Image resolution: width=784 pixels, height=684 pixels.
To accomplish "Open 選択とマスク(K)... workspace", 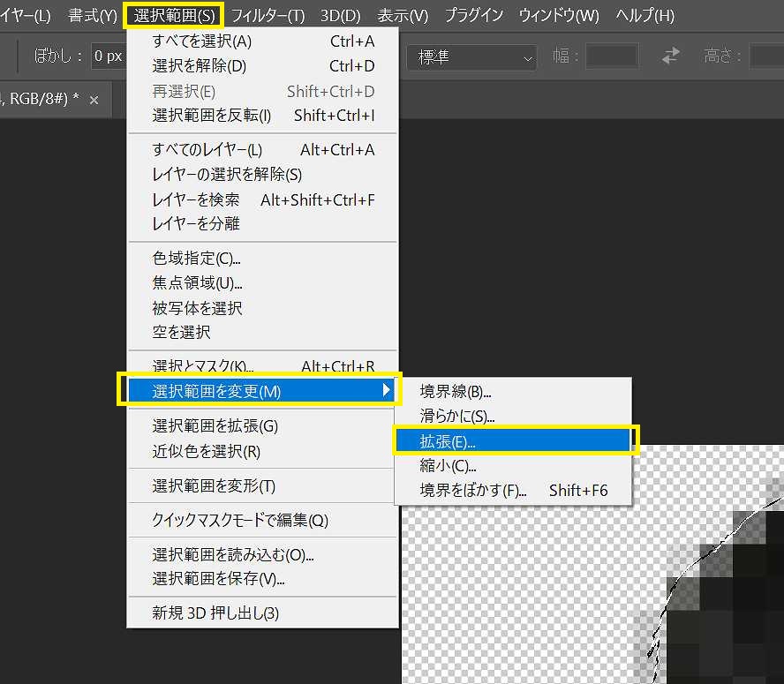I will [263, 366].
